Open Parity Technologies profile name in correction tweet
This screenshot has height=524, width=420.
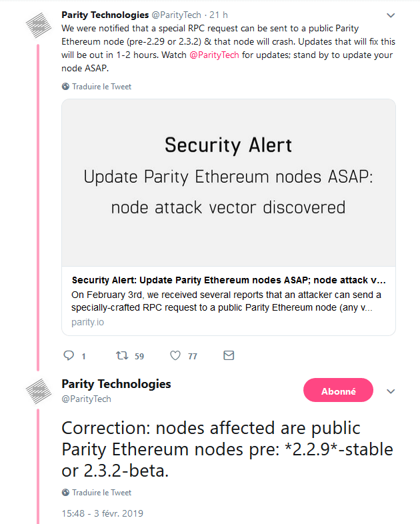tap(116, 384)
